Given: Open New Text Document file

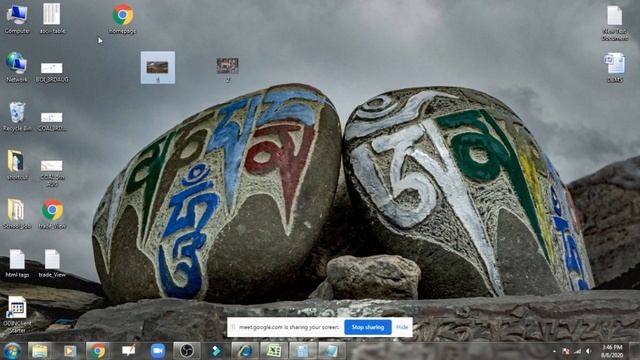Looking at the screenshot, I should (614, 23).
